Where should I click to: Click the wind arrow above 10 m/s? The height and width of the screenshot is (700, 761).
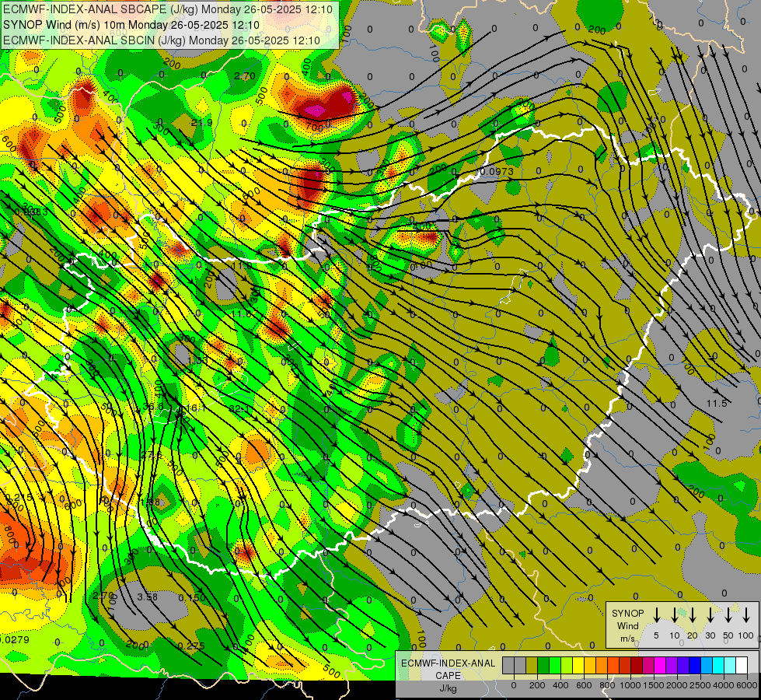pos(675,614)
